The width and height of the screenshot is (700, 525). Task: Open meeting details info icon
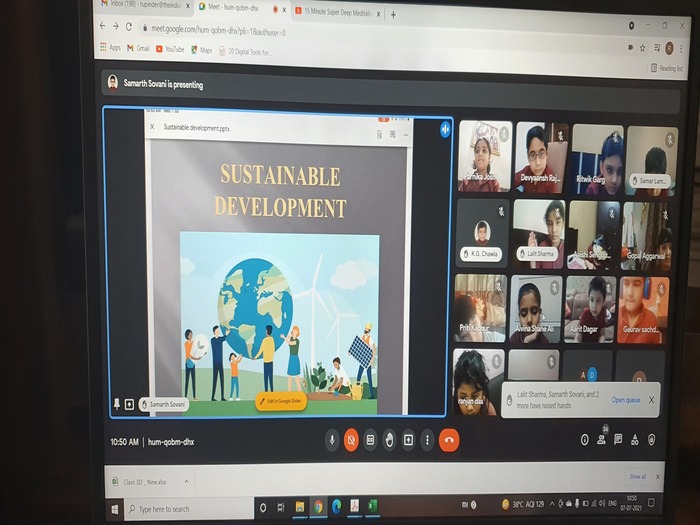point(584,440)
